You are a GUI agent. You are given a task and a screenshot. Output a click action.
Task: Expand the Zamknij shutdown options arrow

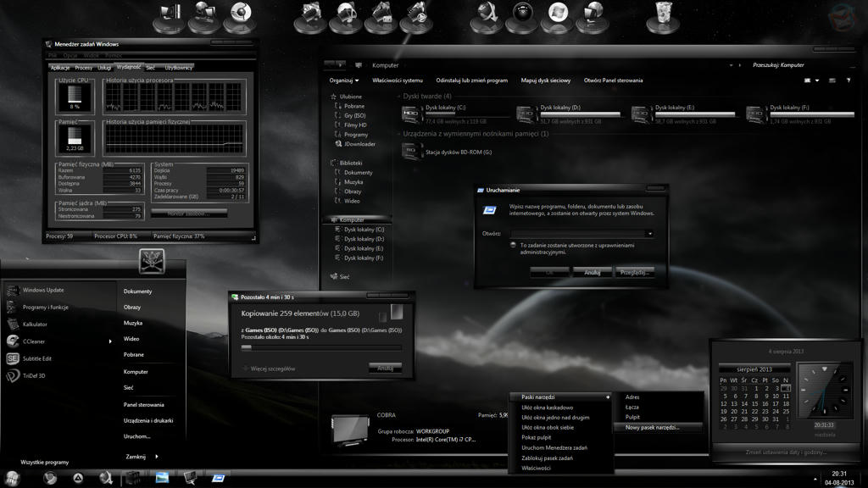click(x=157, y=457)
